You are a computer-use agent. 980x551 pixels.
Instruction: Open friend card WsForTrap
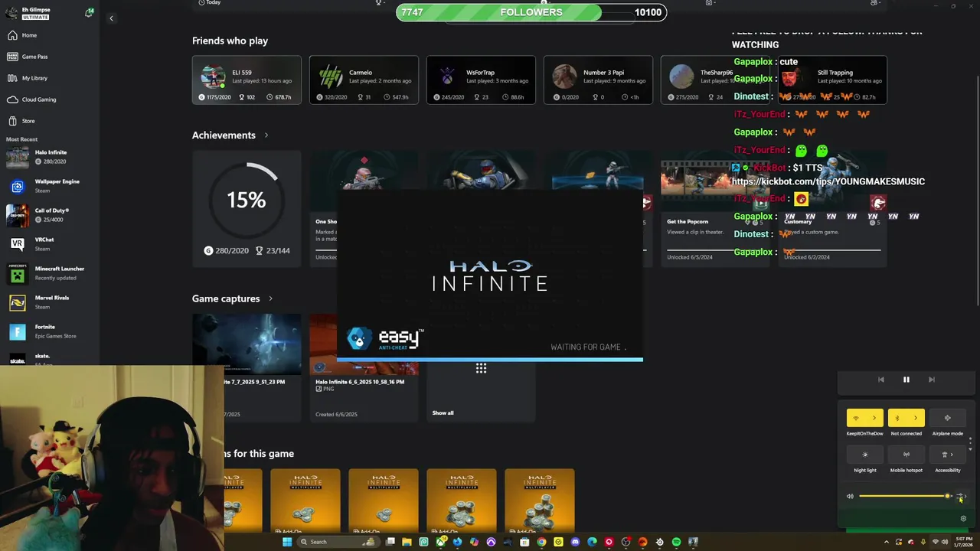tap(481, 80)
